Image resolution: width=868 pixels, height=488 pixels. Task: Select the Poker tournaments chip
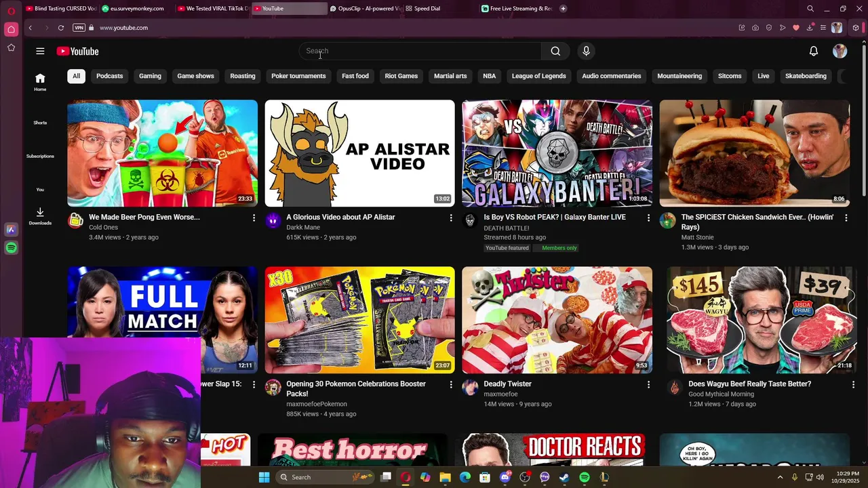pos(298,76)
